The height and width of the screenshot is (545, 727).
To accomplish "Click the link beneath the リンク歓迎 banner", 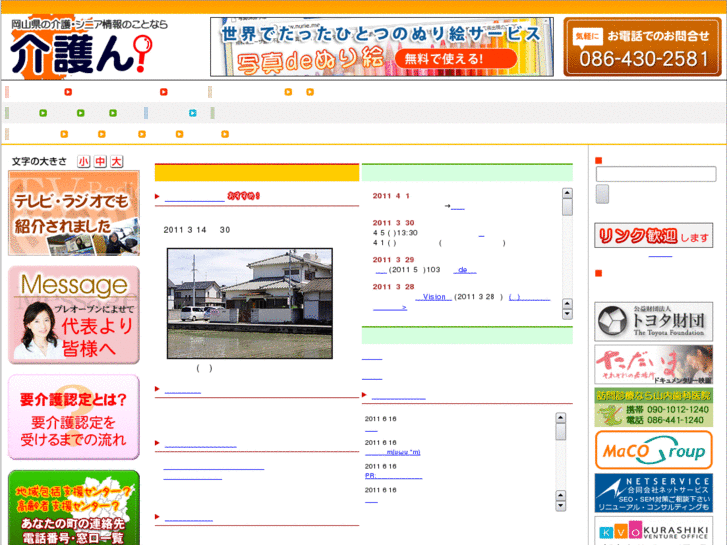I will (x=660, y=255).
